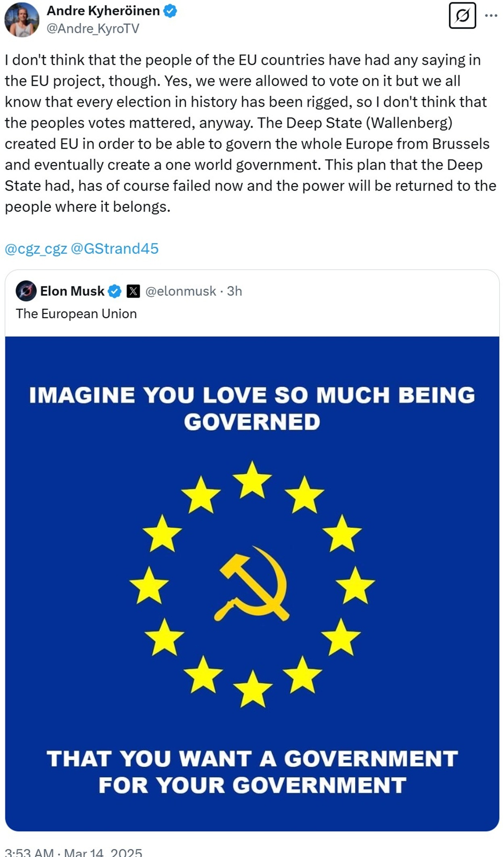Open Andre Kyheröinen's profile picture

(22, 20)
